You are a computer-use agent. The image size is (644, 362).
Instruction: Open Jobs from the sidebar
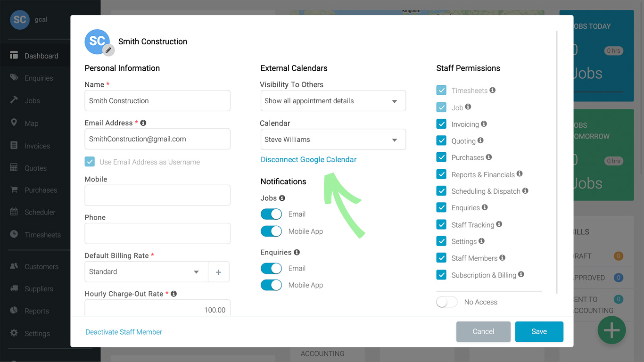[32, 100]
